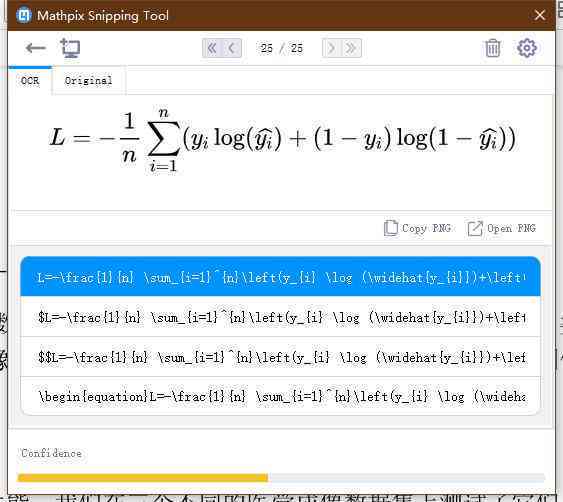Screen dimensions: 563x502
Task: Click the rendered formula preview
Action: (x=283, y=140)
